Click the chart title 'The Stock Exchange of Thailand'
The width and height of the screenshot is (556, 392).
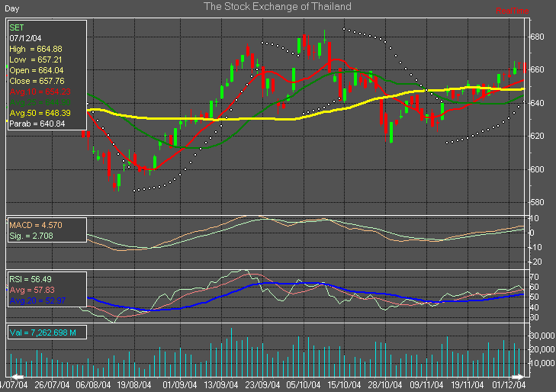click(x=278, y=6)
